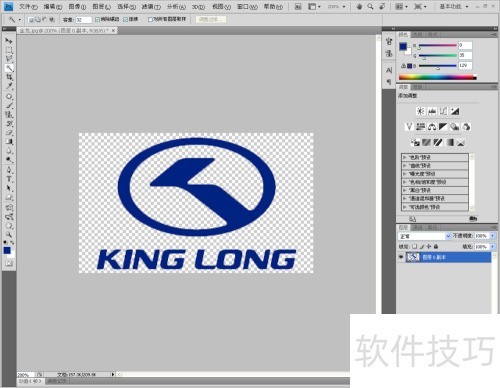The height and width of the screenshot is (388, 500).
Task: Select the Zoom tool in the toolbox
Action: pos(9,235)
